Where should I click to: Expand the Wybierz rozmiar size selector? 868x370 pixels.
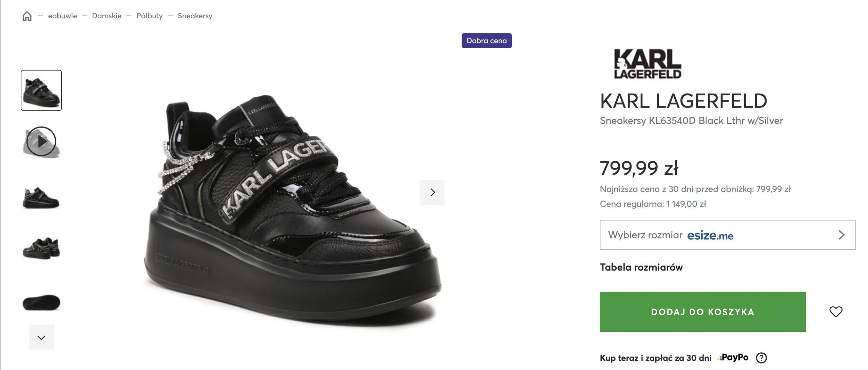pyautogui.click(x=644, y=235)
